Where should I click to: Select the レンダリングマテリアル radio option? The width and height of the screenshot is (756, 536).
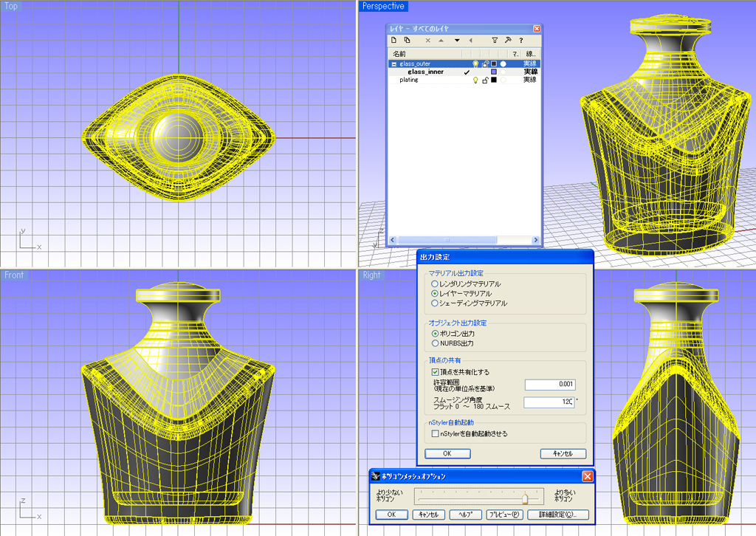pos(435,284)
